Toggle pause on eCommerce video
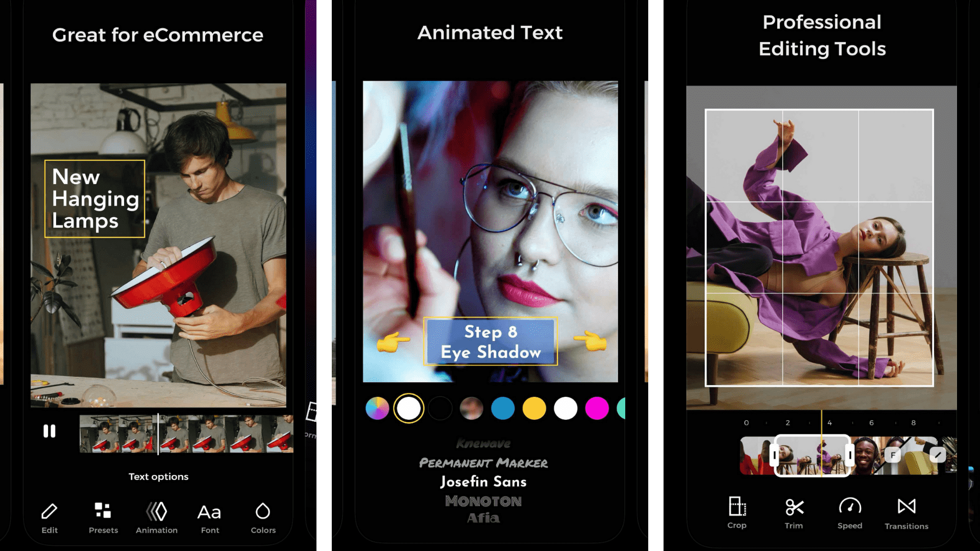The height and width of the screenshot is (551, 980). (50, 430)
